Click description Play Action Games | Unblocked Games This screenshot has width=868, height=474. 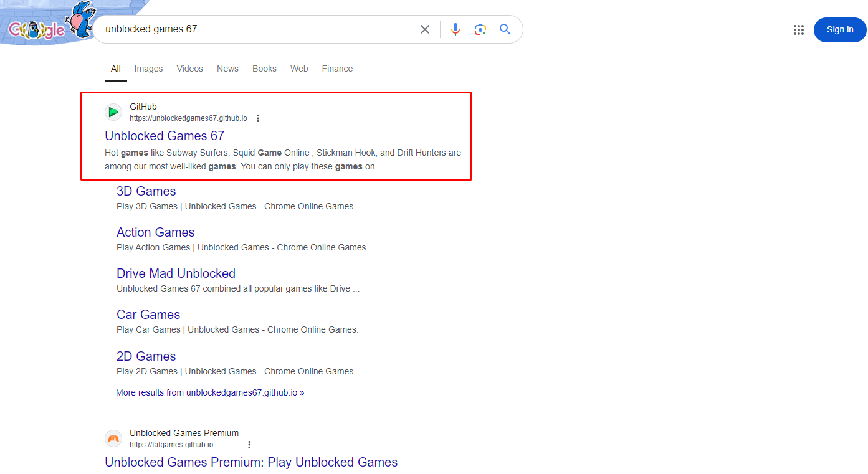point(242,247)
